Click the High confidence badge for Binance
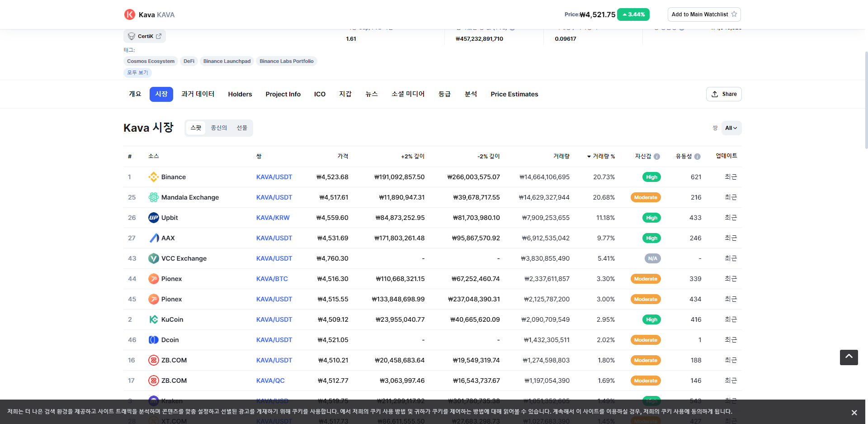Screen dimensions: 868x424 (x=651, y=177)
